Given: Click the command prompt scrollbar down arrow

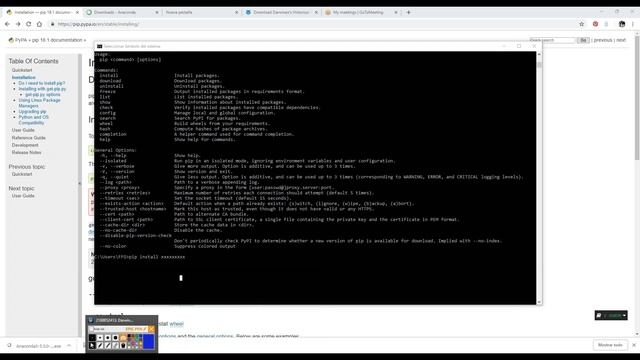Looking at the screenshot, I should pos(539,302).
